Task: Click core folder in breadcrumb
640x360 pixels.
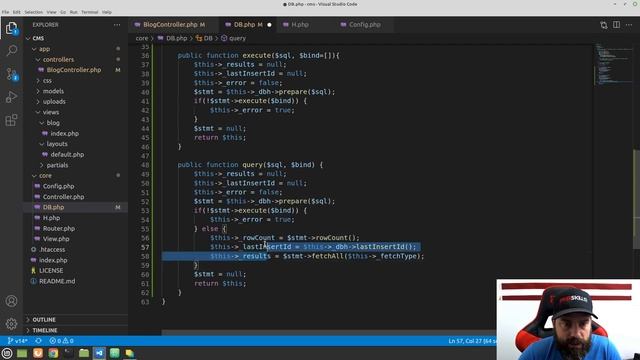Action: pyautogui.click(x=142, y=38)
